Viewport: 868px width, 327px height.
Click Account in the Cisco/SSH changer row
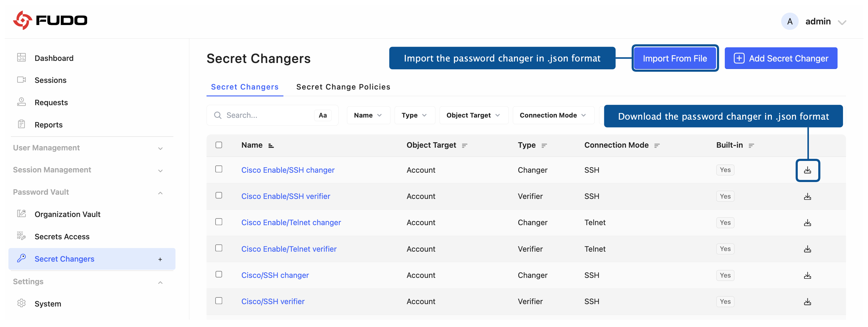click(421, 275)
